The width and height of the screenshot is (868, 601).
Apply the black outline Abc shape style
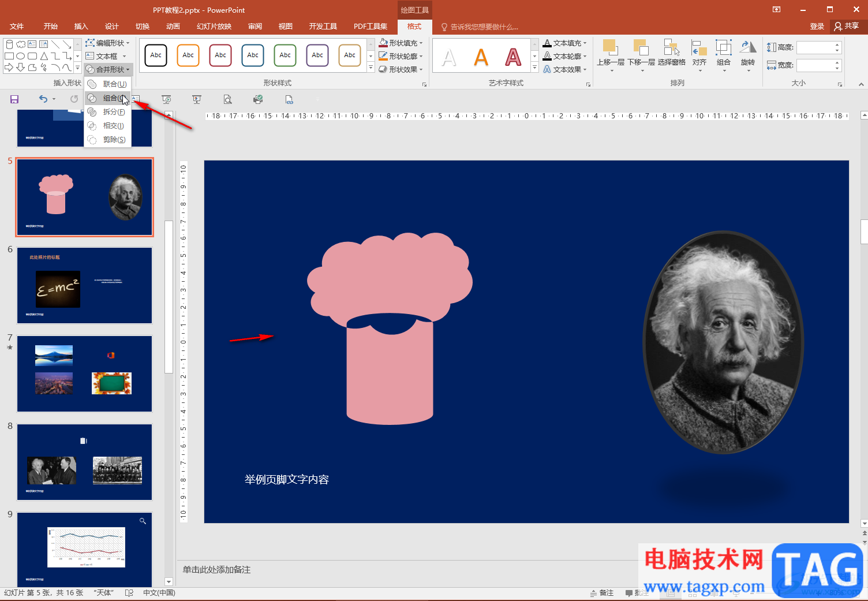tap(156, 55)
